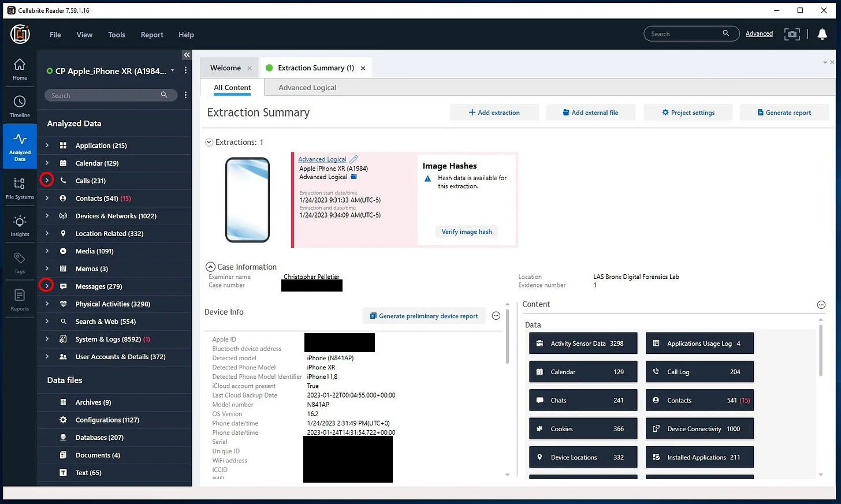Image resolution: width=841 pixels, height=504 pixels.
Task: Click the iPhone device thumbnail image
Action: (247, 200)
